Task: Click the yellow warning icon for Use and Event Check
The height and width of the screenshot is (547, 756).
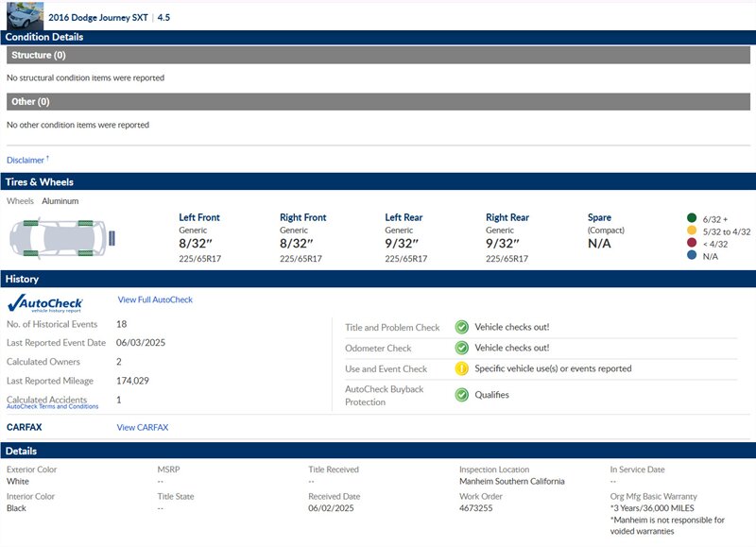Action: (x=462, y=368)
